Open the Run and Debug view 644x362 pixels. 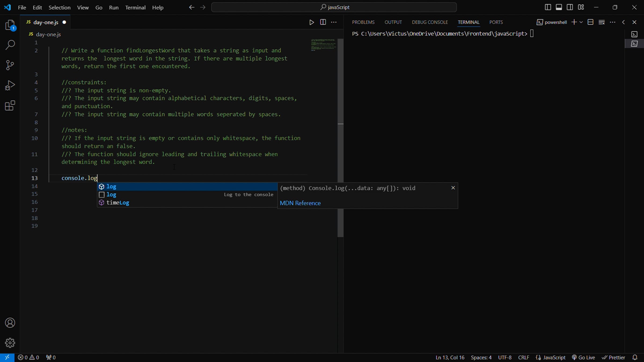pyautogui.click(x=10, y=85)
